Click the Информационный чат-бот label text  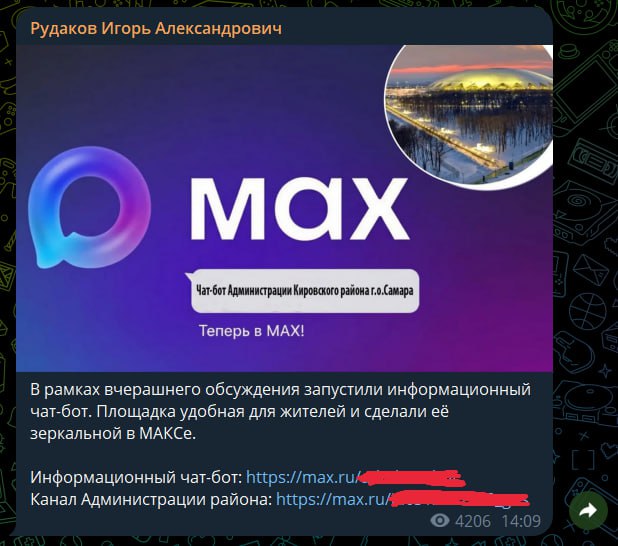[x=137, y=477]
